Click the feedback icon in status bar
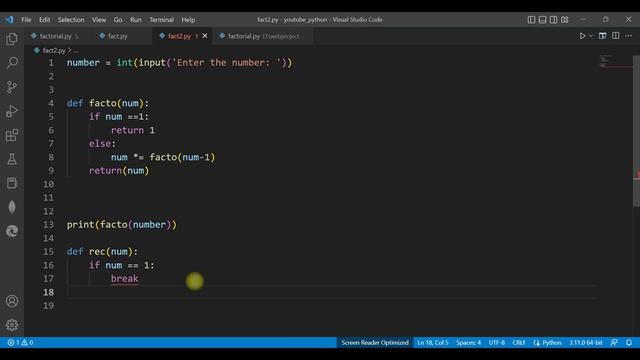Viewport: 640px width, 360px height. (614, 342)
